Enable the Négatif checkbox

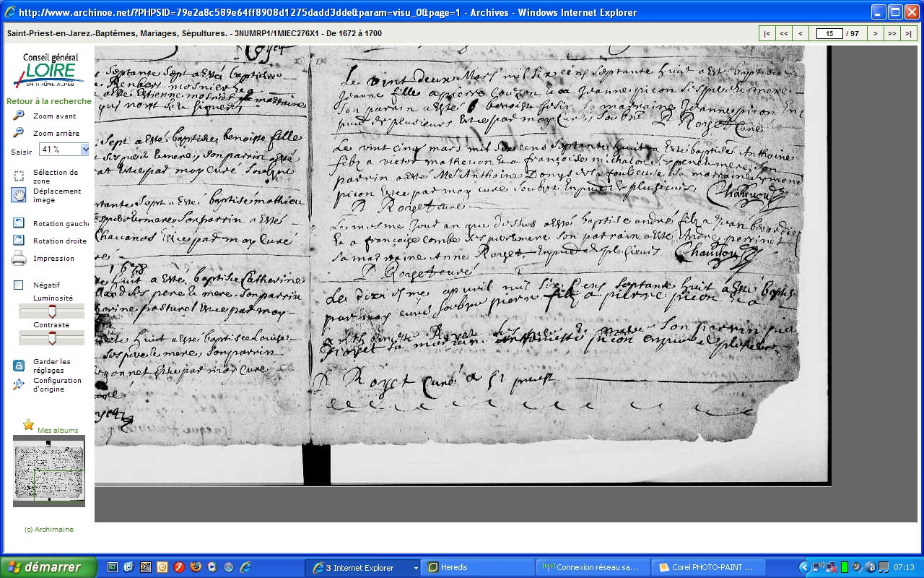coord(19,285)
